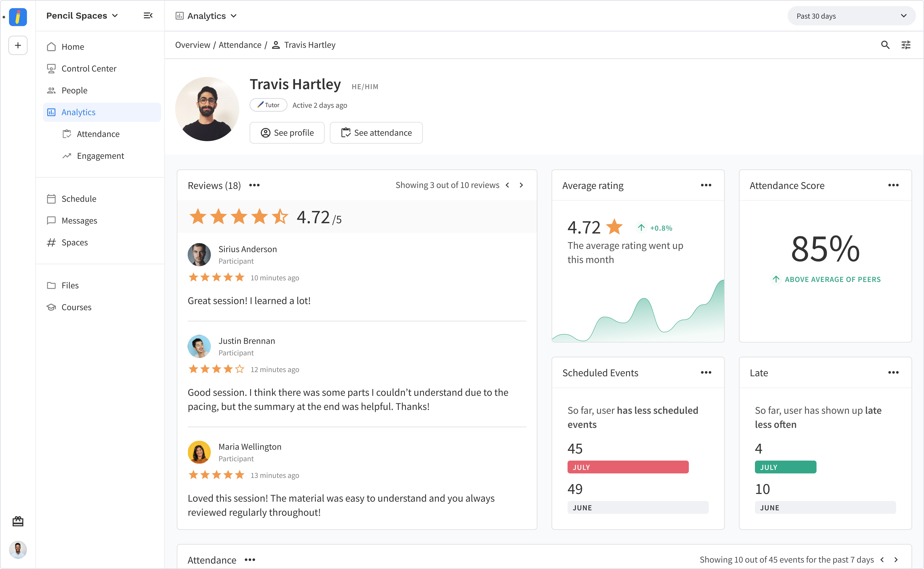Open the bottom Attendance section options menu
This screenshot has height=569, width=924.
tap(250, 560)
